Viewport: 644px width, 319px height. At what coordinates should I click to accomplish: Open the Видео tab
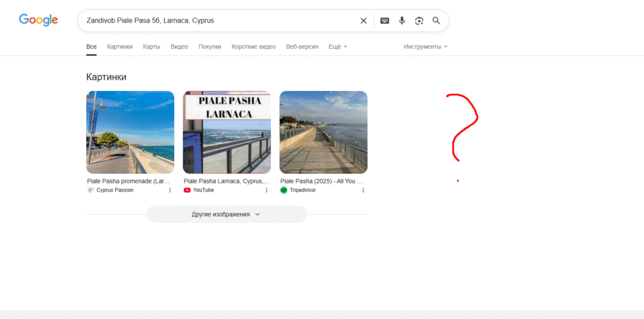[179, 46]
